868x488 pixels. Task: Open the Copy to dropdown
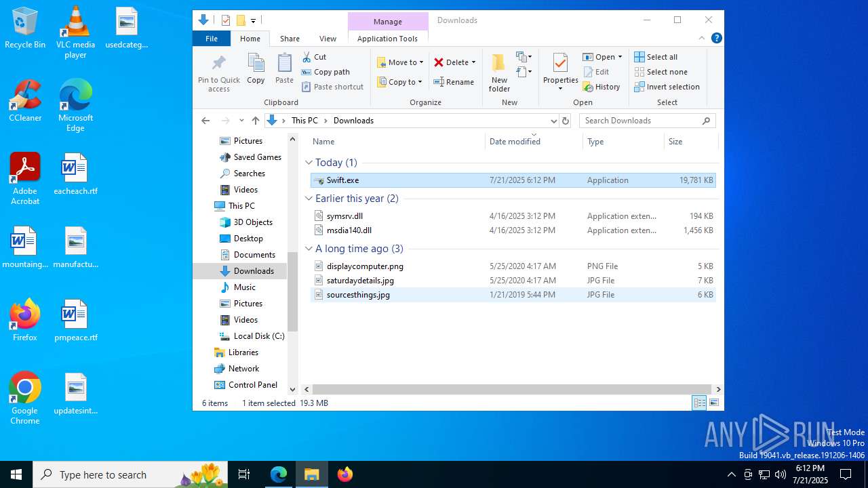[399, 82]
